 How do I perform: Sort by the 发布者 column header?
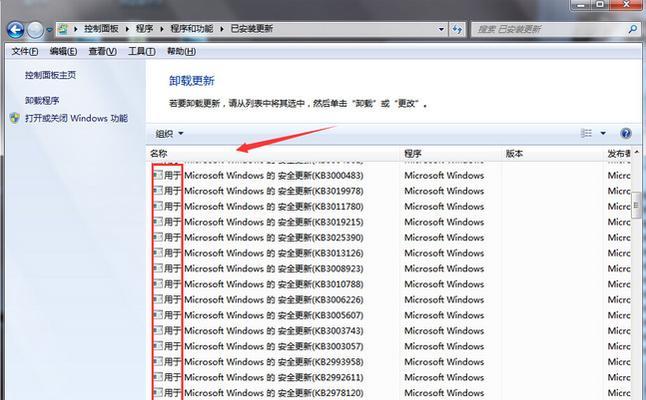tap(619, 154)
